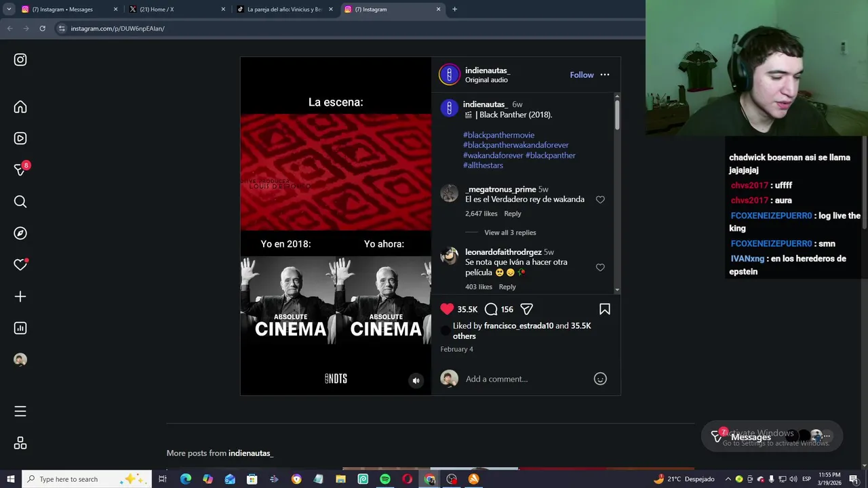Open a new browser tab
Image resolution: width=868 pixels, height=488 pixels.
pos(454,9)
